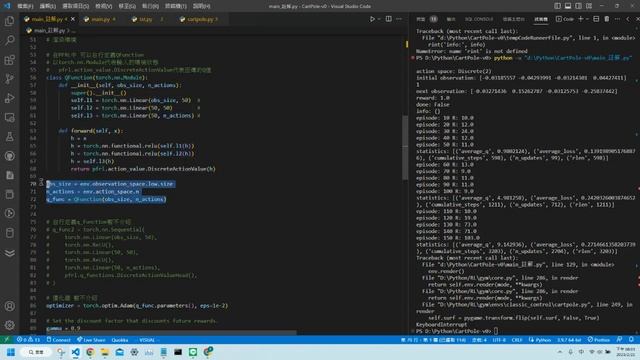Toggle secondary side bar layout button

tap(578, 6)
